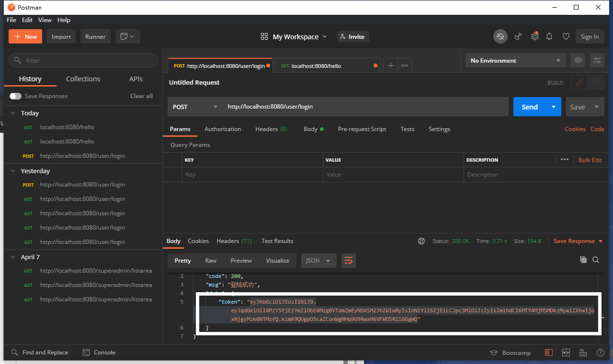Image resolution: width=613 pixels, height=364 pixels.
Task: Open the JSON format dropdown
Action: coord(318,261)
